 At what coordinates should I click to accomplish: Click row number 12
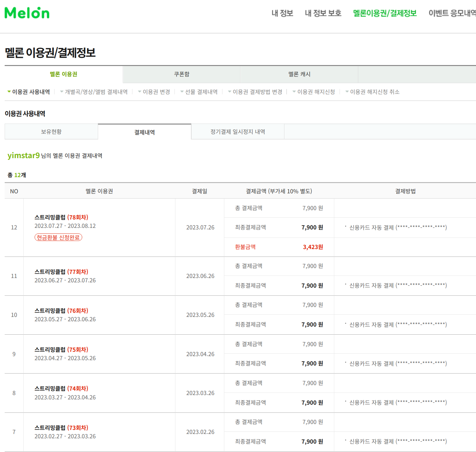(14, 228)
